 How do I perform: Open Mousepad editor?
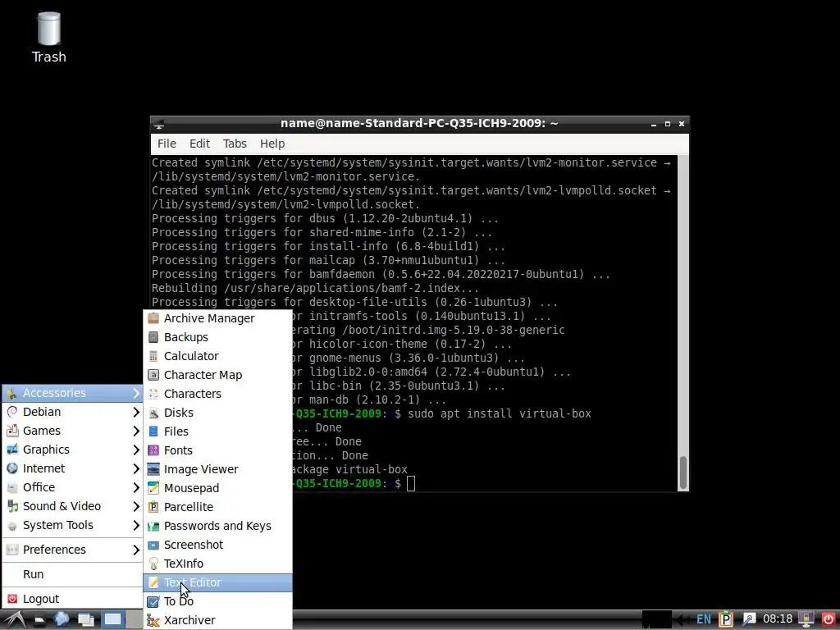pyautogui.click(x=217, y=488)
